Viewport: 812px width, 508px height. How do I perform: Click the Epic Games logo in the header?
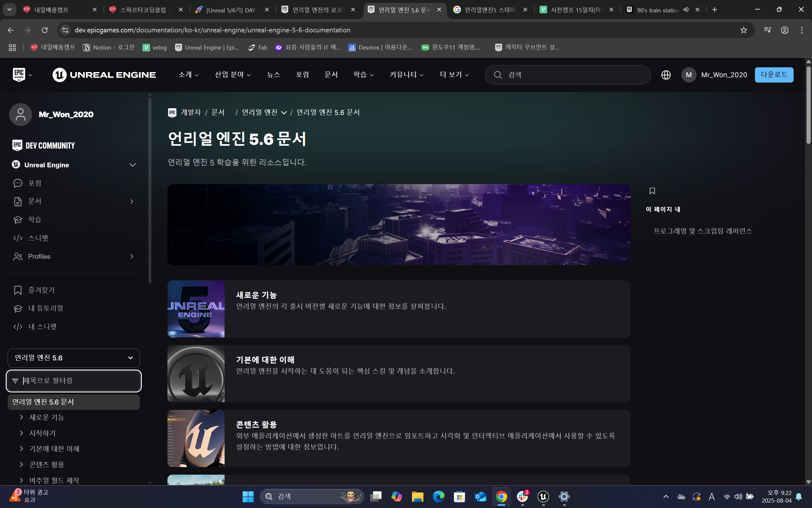19,75
